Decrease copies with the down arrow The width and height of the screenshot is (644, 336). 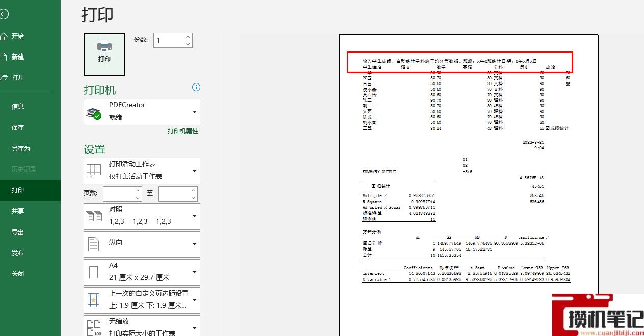point(188,44)
